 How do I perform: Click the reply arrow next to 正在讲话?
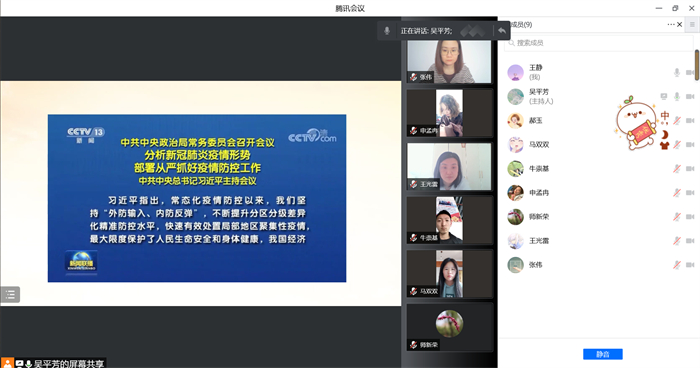(502, 30)
